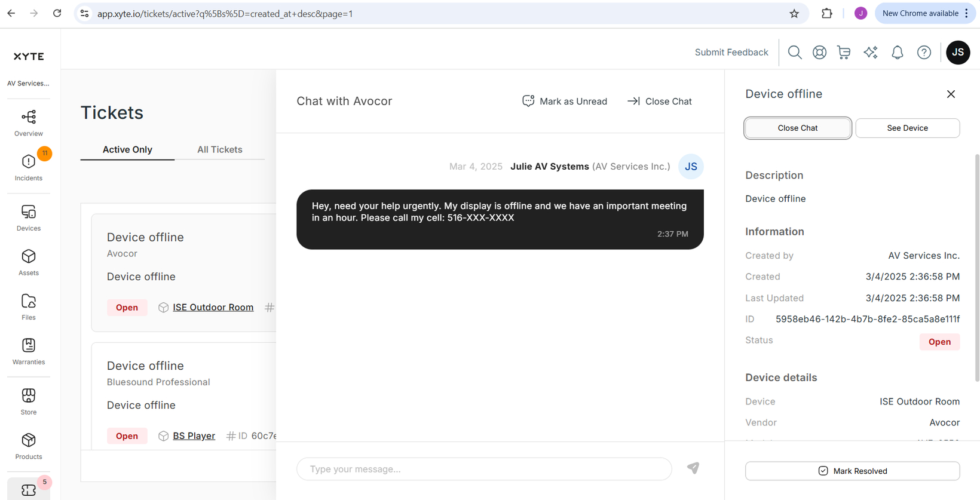Open the help question mark icon

pyautogui.click(x=924, y=53)
